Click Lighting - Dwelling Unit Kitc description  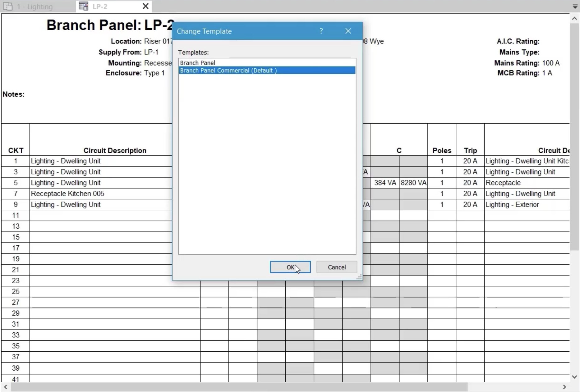pos(527,161)
